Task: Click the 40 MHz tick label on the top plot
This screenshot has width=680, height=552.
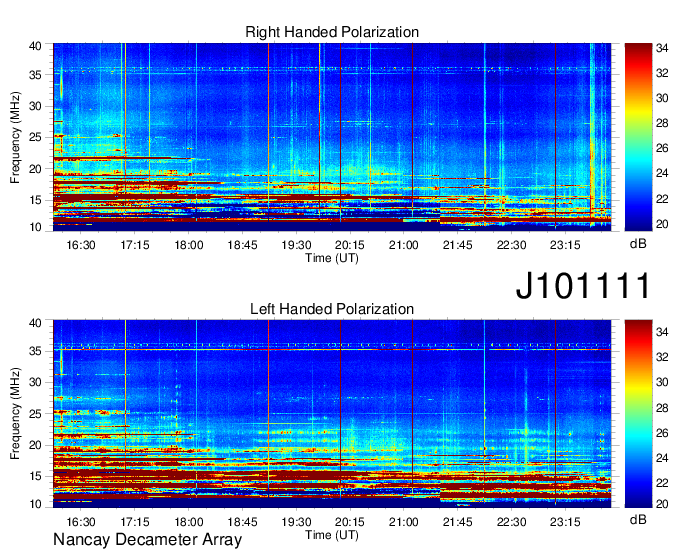Action: pyautogui.click(x=35, y=46)
